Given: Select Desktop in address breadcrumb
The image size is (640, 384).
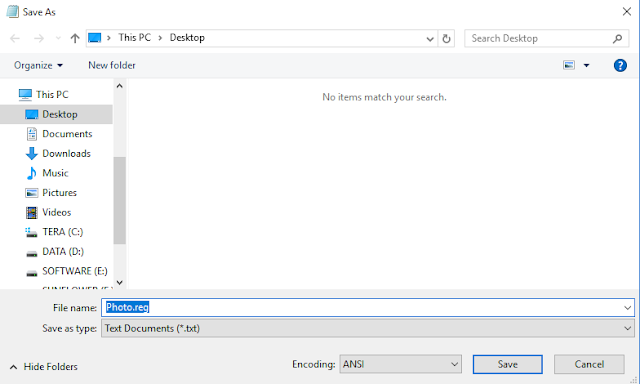Looking at the screenshot, I should click(x=187, y=38).
